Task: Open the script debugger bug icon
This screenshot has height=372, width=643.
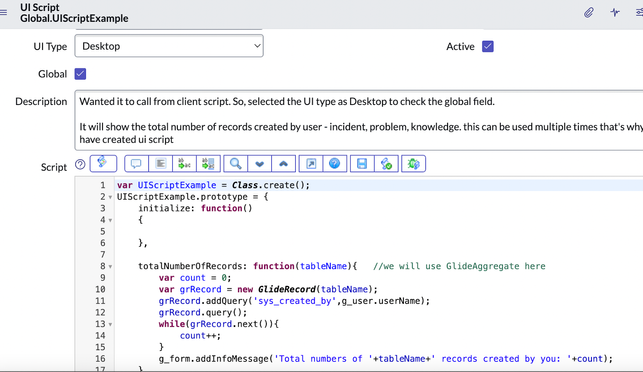Action: (413, 164)
